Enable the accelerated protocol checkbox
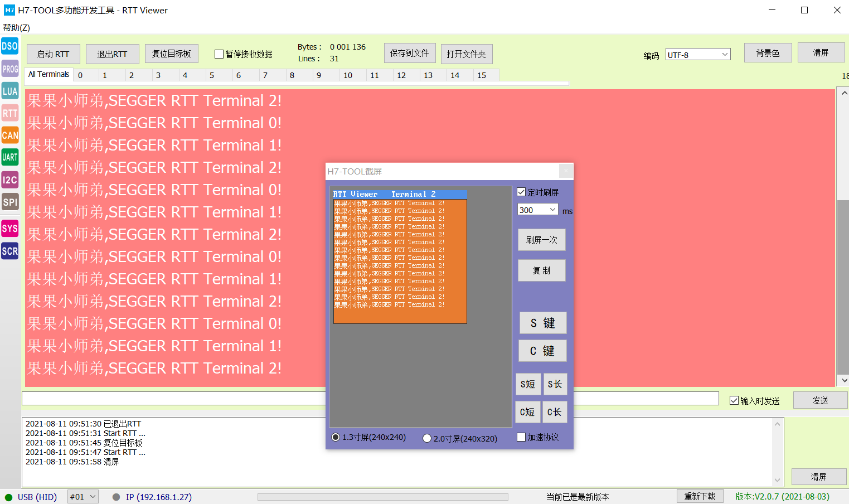Viewport: 849px width, 504px height. tap(521, 437)
